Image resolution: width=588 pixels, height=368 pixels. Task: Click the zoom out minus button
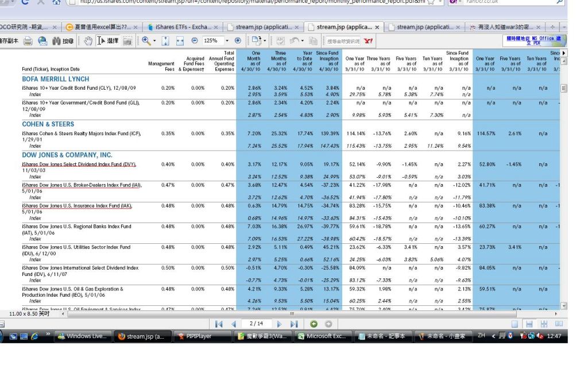(x=194, y=41)
